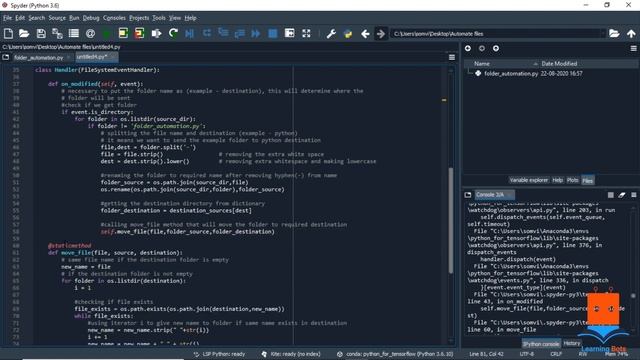Interrupt kernel with the console stop square
The width and height of the screenshot is (640, 360).
tap(611, 195)
